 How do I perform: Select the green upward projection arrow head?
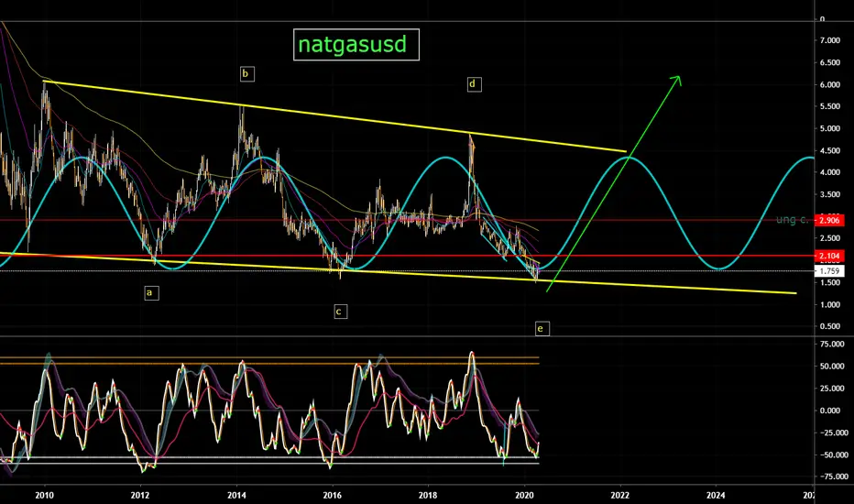(x=676, y=80)
